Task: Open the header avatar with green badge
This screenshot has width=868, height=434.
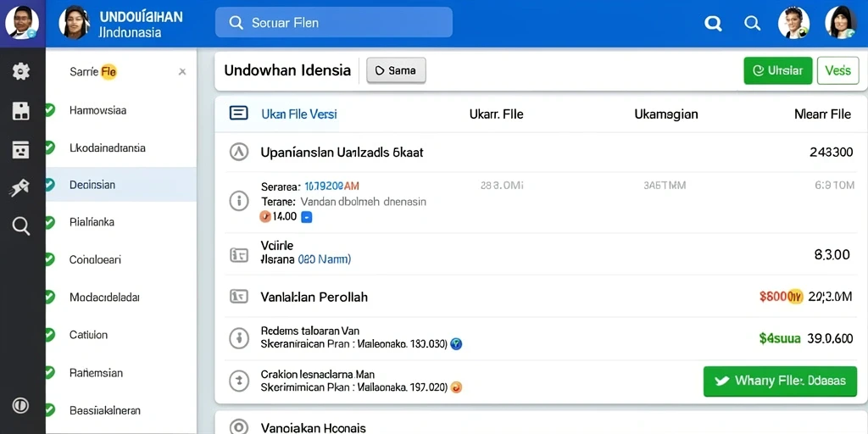Action: tap(793, 23)
